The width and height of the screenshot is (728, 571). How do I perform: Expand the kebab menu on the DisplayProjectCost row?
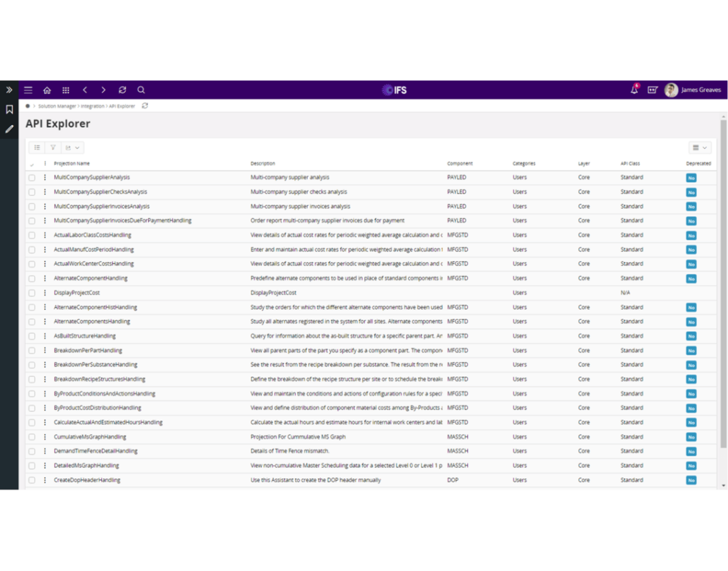[x=44, y=293]
